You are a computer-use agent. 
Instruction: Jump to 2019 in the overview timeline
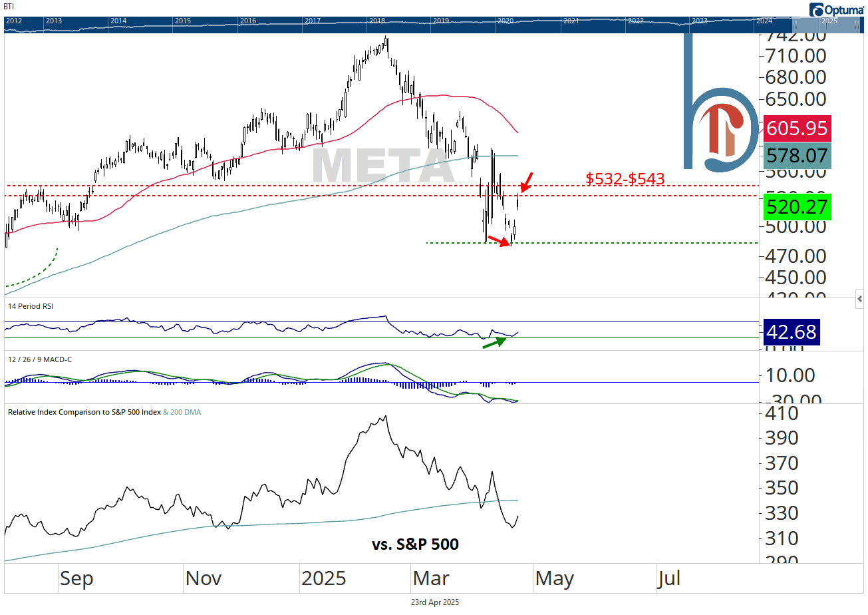440,21
